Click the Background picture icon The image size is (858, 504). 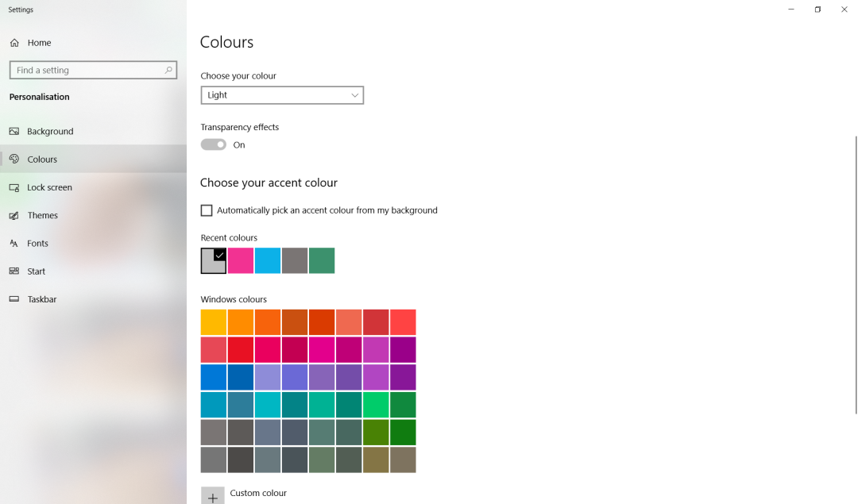point(14,132)
